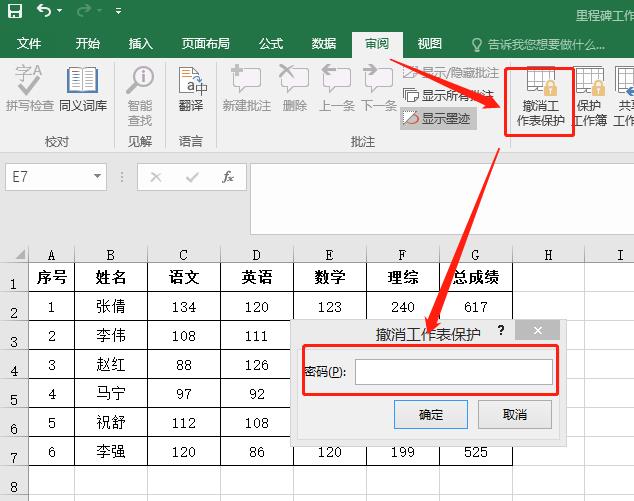
Task: Open the Undo history dropdown arrow
Action: point(59,11)
